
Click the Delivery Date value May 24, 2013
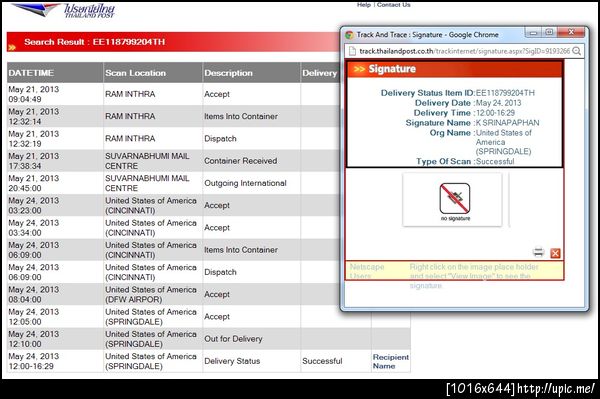tap(498, 103)
